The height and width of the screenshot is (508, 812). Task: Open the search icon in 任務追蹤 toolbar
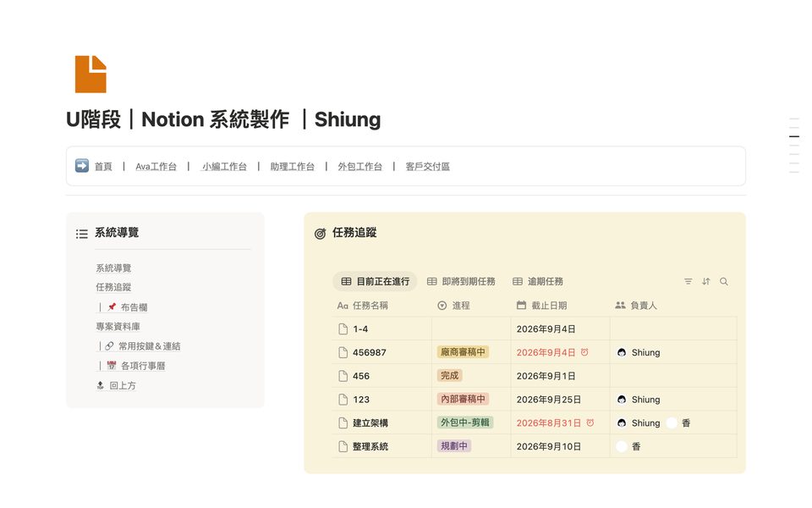pos(724,281)
